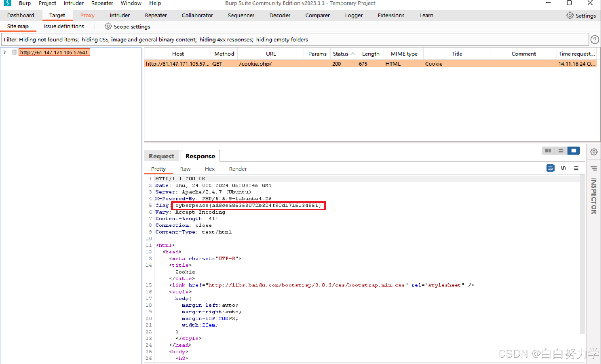The width and height of the screenshot is (601, 364).
Task: Switch to stacked vertical layout icon
Action: (561, 151)
